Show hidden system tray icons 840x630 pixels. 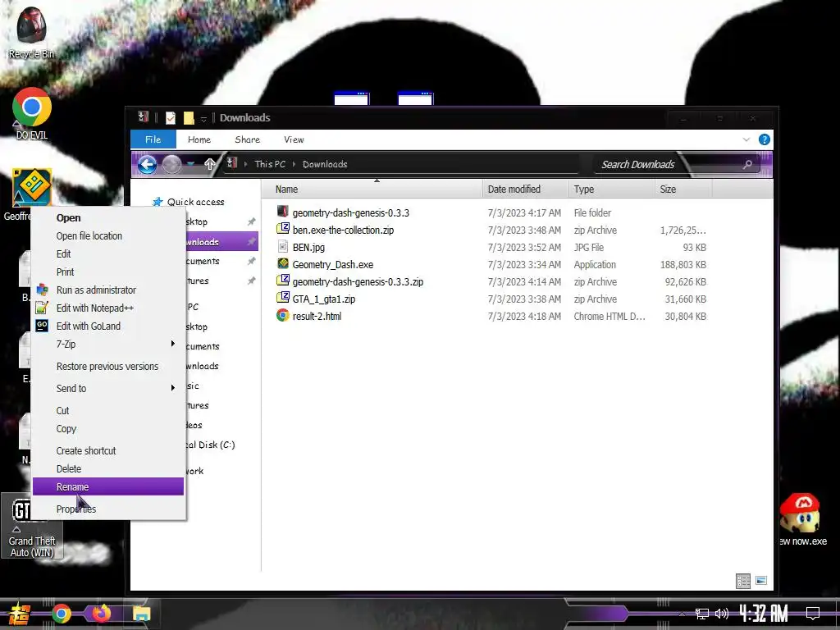pos(682,614)
